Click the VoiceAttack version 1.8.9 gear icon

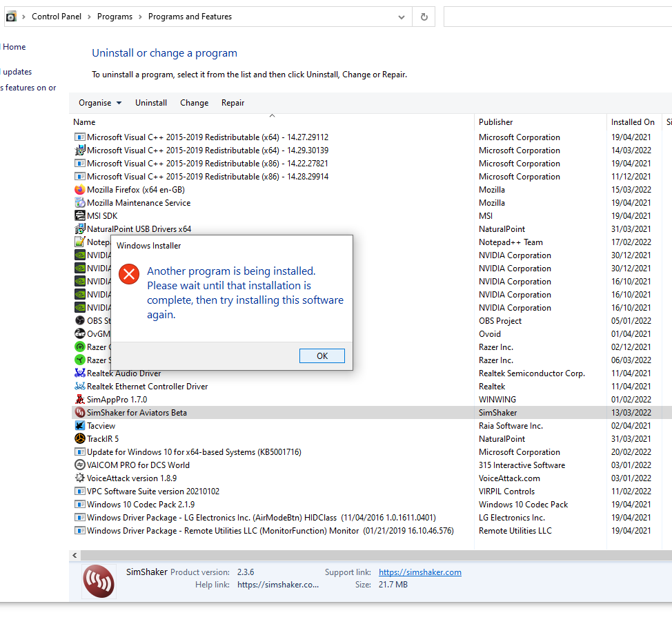pyautogui.click(x=80, y=478)
